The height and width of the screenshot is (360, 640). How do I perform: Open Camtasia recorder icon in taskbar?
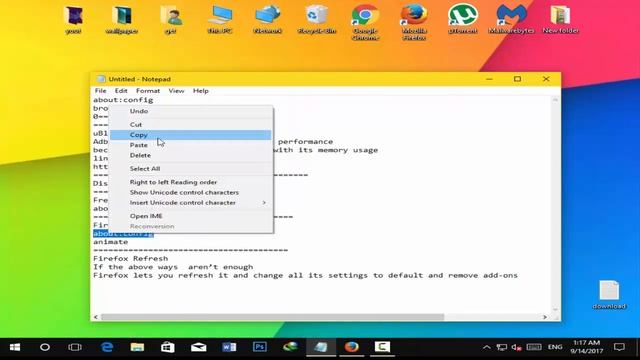pyautogui.click(x=382, y=347)
